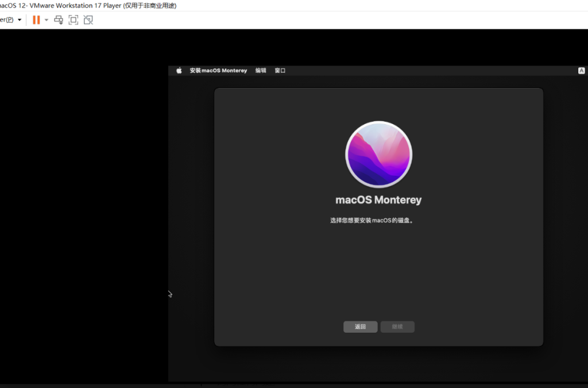Open the 窗口 menu
588x388 pixels.
[x=280, y=71]
